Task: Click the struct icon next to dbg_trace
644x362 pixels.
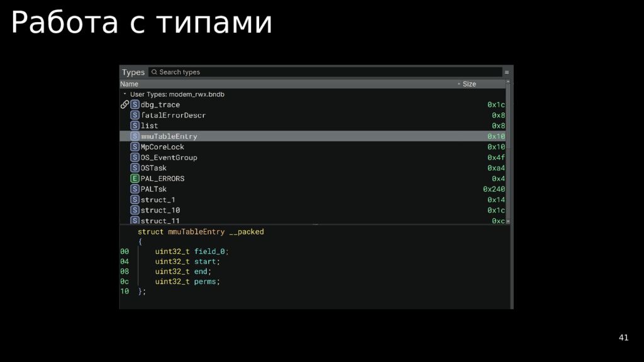Action: click(135, 105)
